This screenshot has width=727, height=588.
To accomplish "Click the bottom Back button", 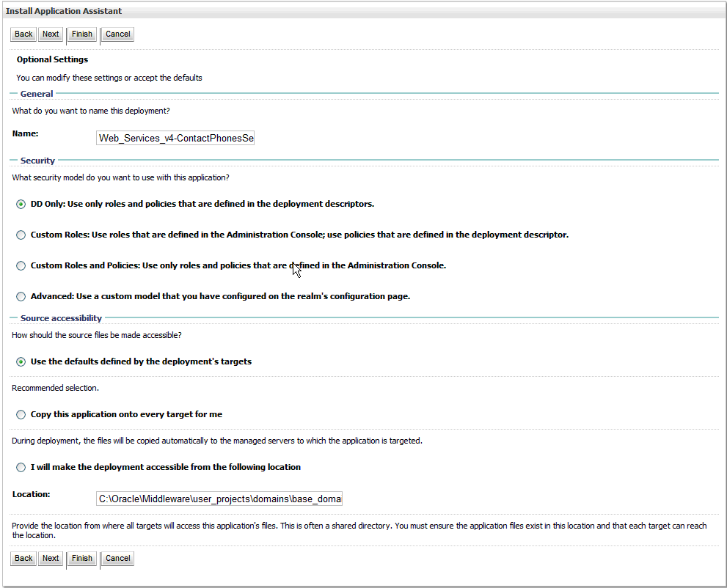I will click(x=23, y=558).
